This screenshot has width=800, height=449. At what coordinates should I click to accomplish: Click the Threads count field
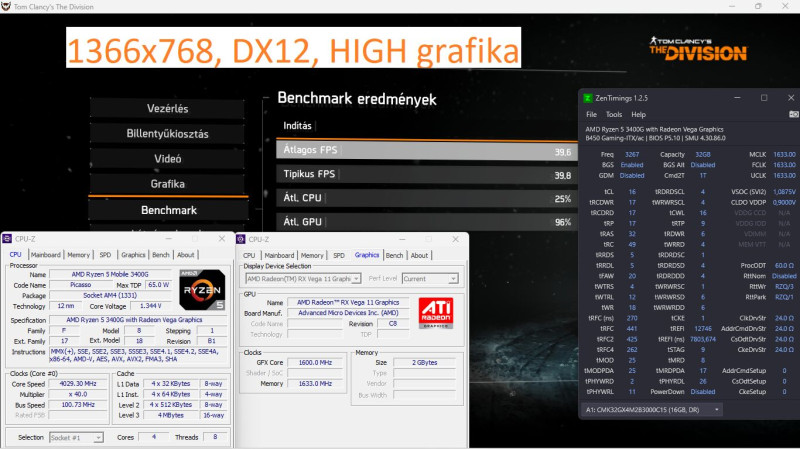pos(215,437)
